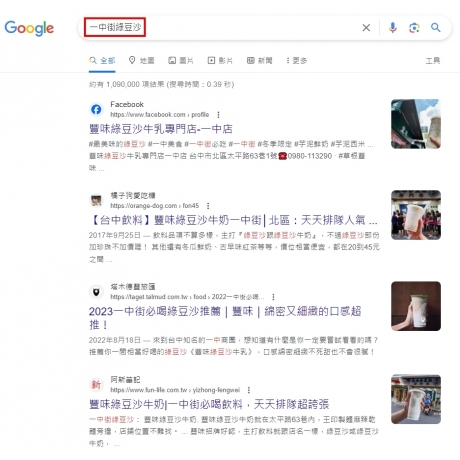
Task: Click the Google logo
Action: 29,28
